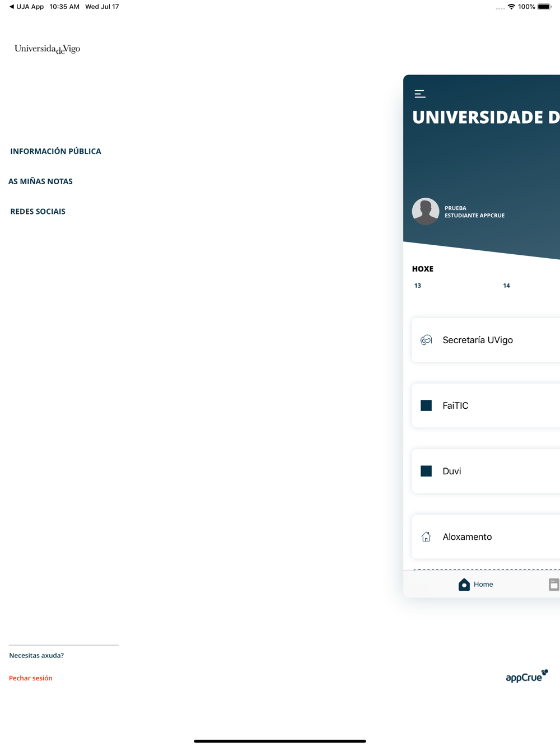This screenshot has height=747, width=560.
Task: Click the Necesitas axuda? link
Action: (x=36, y=655)
